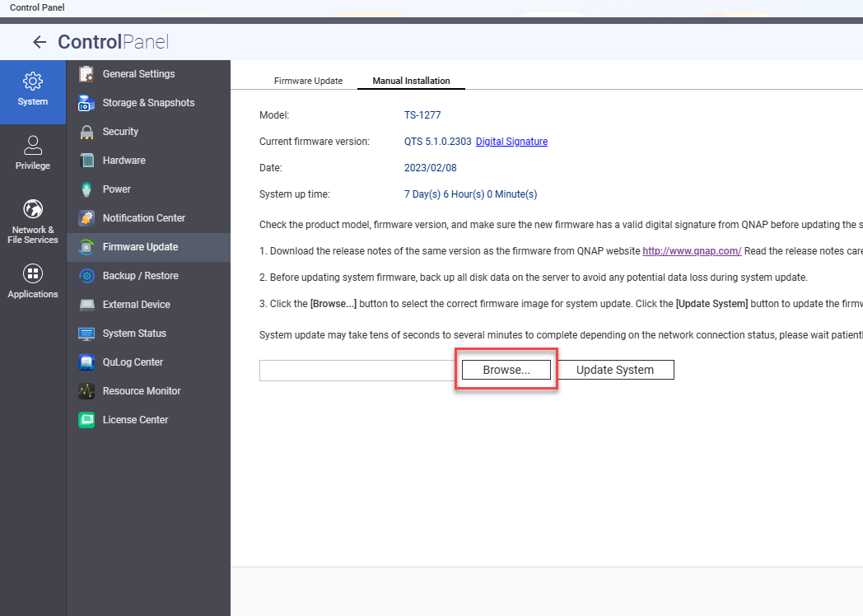Open General Settings in sidebar
The image size is (863, 616).
(138, 74)
